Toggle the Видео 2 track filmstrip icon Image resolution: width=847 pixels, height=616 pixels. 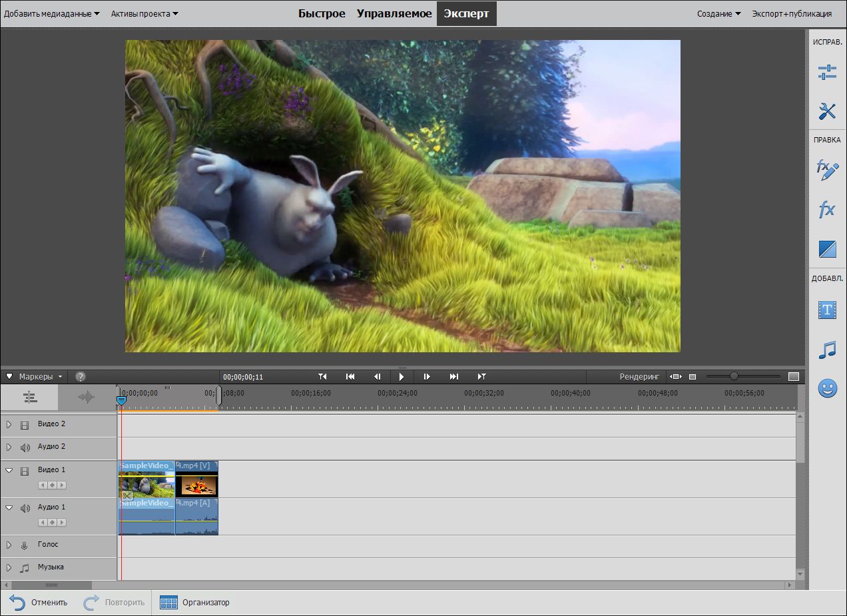25,425
